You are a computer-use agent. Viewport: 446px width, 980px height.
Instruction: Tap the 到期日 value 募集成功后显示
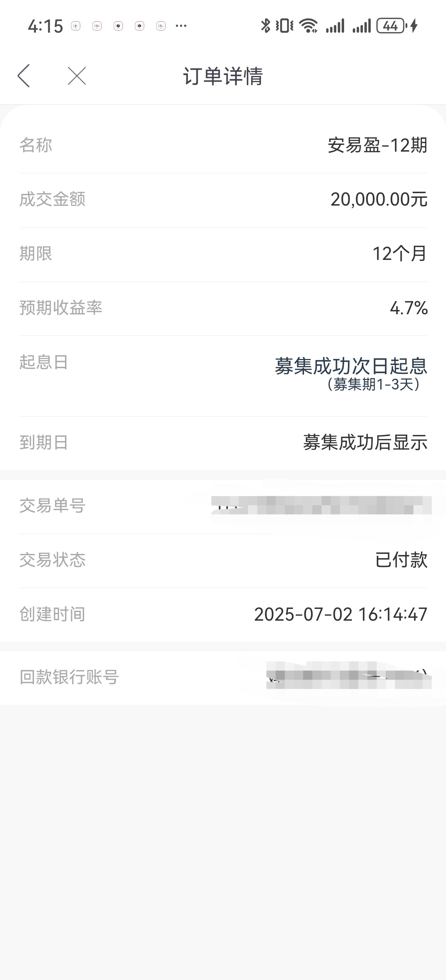pyautogui.click(x=365, y=442)
